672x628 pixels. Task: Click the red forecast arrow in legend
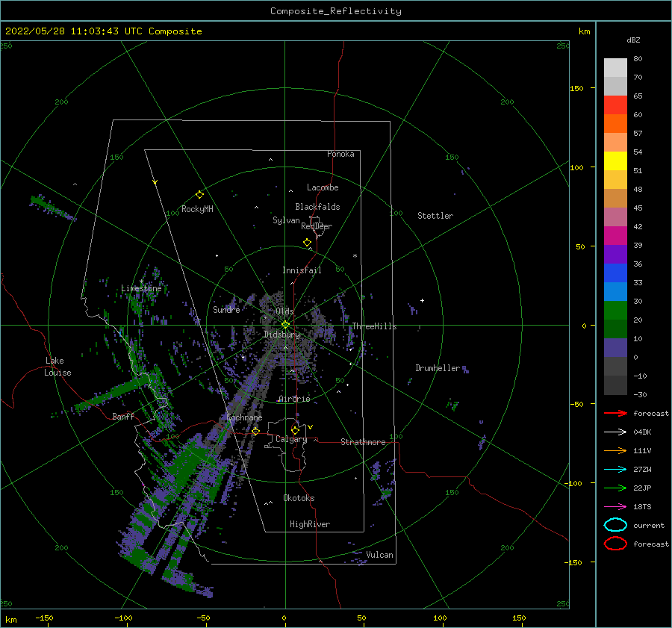point(615,413)
